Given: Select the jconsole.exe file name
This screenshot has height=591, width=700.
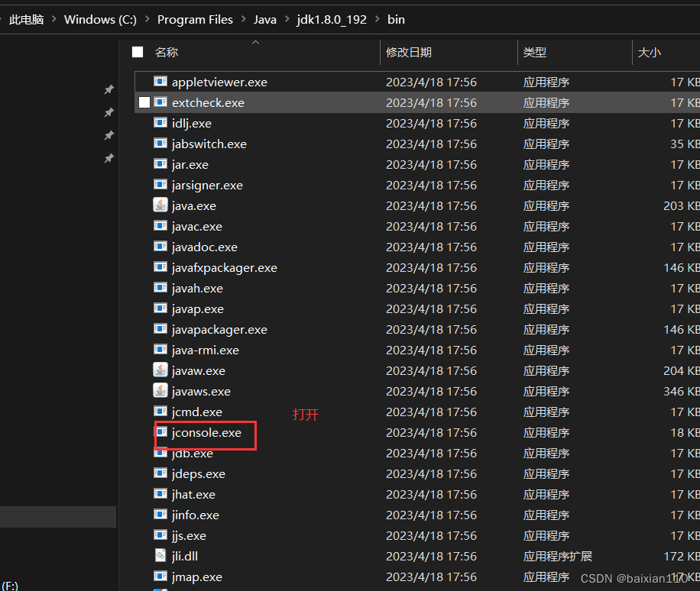Looking at the screenshot, I should point(206,433).
